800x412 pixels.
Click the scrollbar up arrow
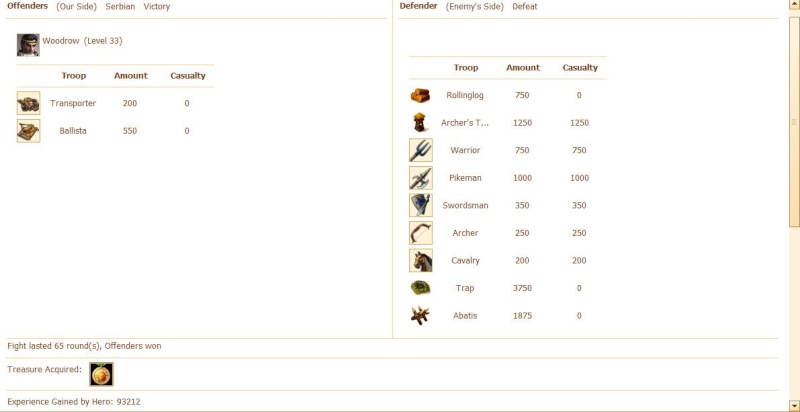coord(794,4)
